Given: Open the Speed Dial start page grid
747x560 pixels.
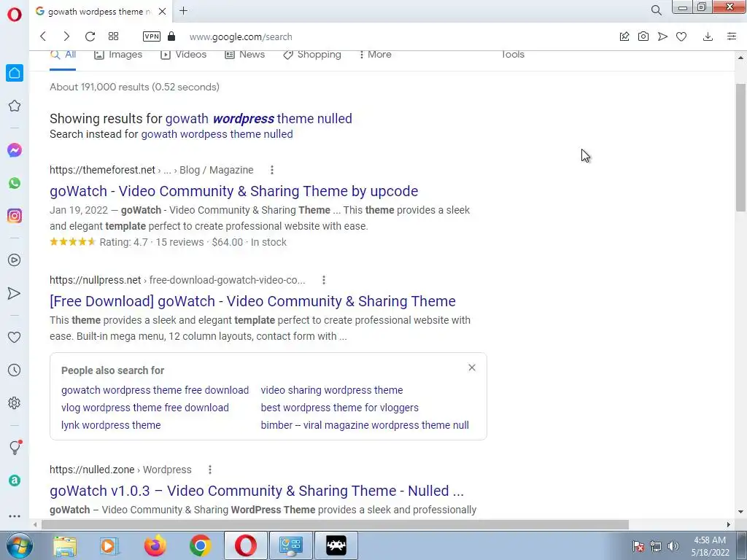Looking at the screenshot, I should click(x=113, y=36).
